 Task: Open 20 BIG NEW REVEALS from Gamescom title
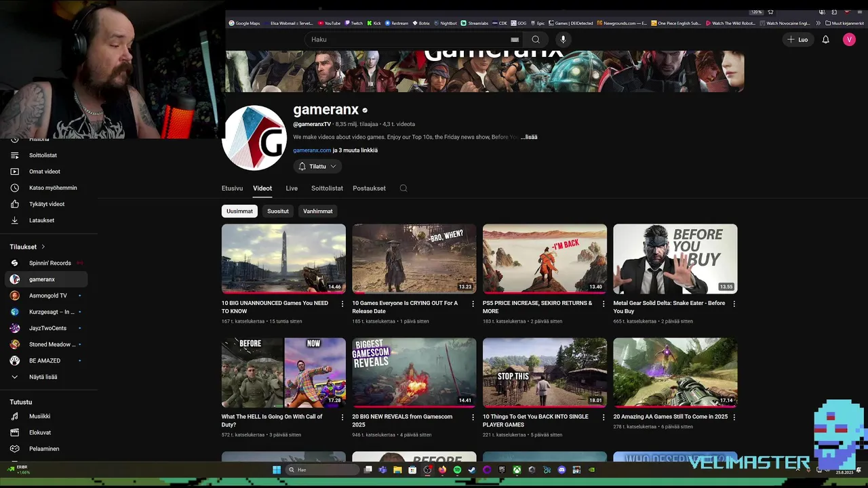coord(402,421)
